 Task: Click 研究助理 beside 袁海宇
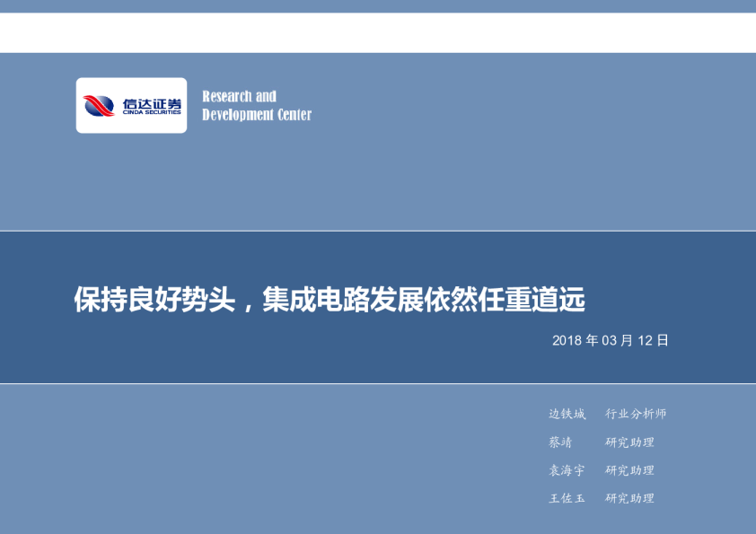click(629, 470)
